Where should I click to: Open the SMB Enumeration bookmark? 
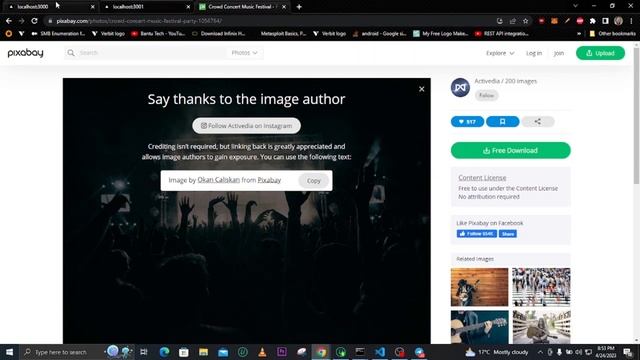point(58,33)
